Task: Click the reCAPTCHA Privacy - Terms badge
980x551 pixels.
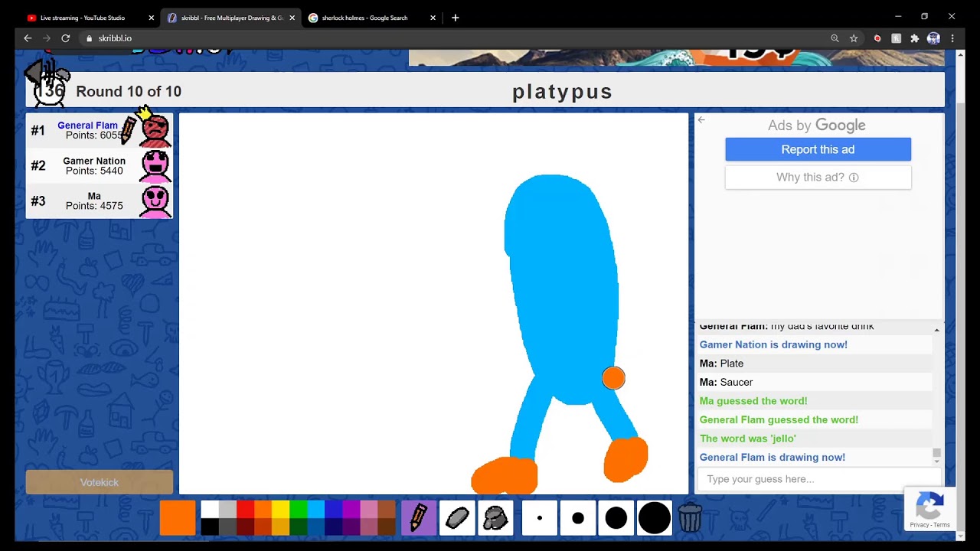Action: pos(929,509)
